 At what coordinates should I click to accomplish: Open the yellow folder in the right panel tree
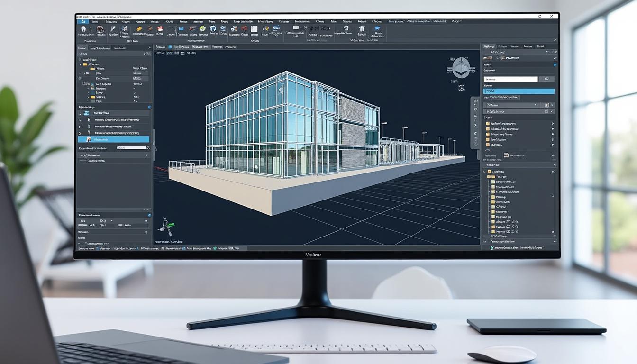[x=487, y=124]
